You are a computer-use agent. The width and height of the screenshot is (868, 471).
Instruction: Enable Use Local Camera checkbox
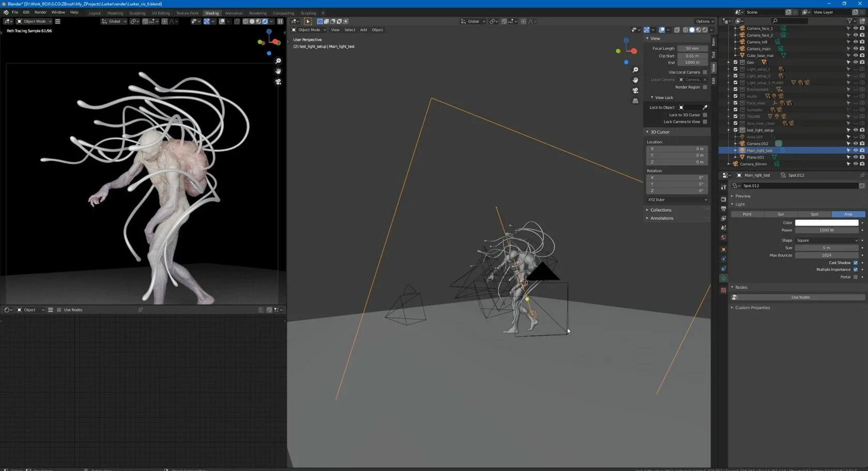coord(705,72)
